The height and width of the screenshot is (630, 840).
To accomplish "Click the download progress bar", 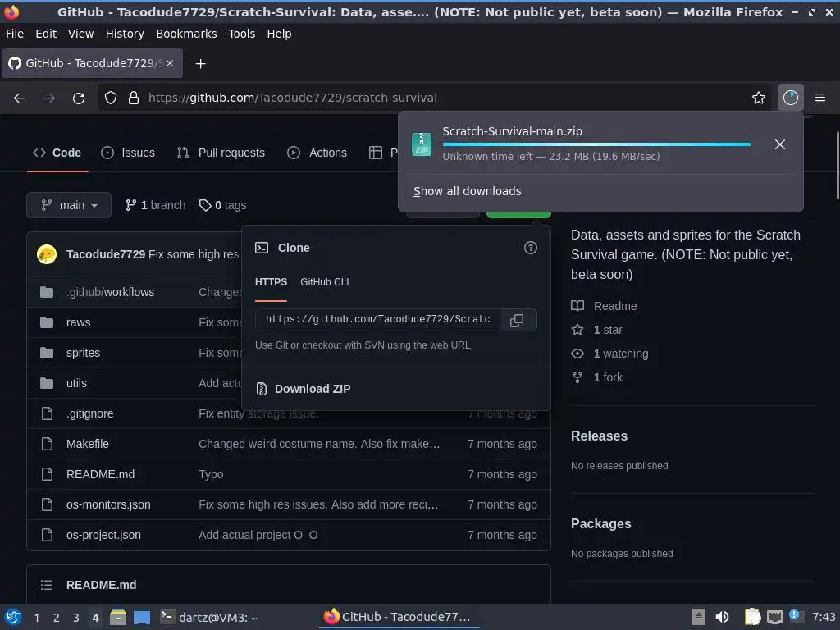I will click(596, 144).
